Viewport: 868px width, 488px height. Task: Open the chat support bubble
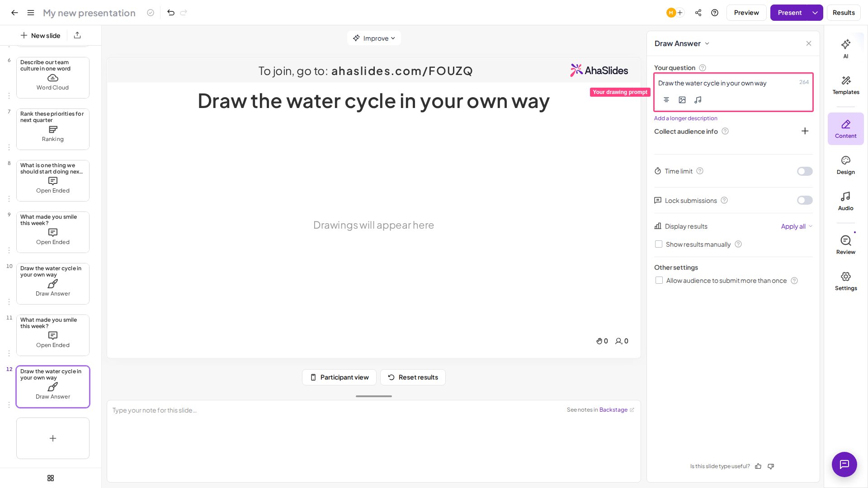(x=844, y=465)
